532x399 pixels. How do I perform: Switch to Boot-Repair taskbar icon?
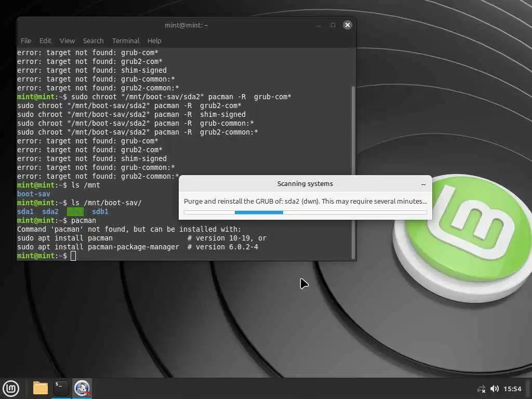pos(82,388)
